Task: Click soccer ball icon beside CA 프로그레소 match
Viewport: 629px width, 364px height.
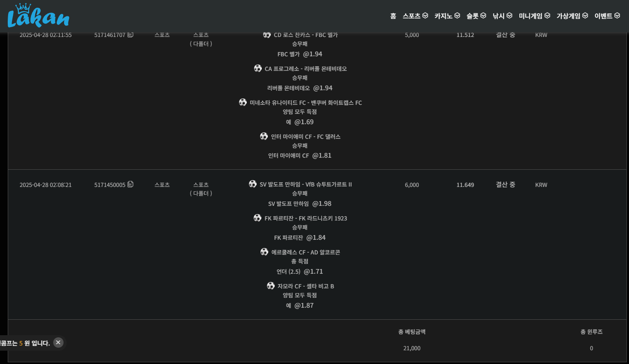Action: tap(258, 68)
